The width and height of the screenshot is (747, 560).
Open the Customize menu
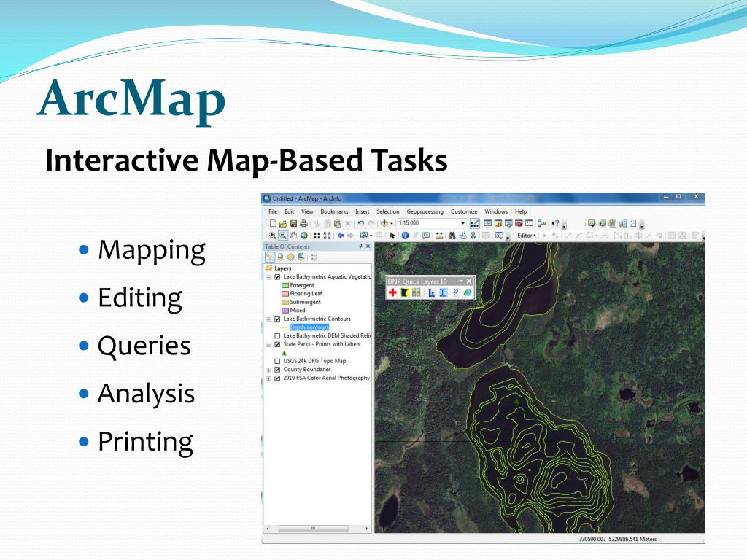[464, 211]
